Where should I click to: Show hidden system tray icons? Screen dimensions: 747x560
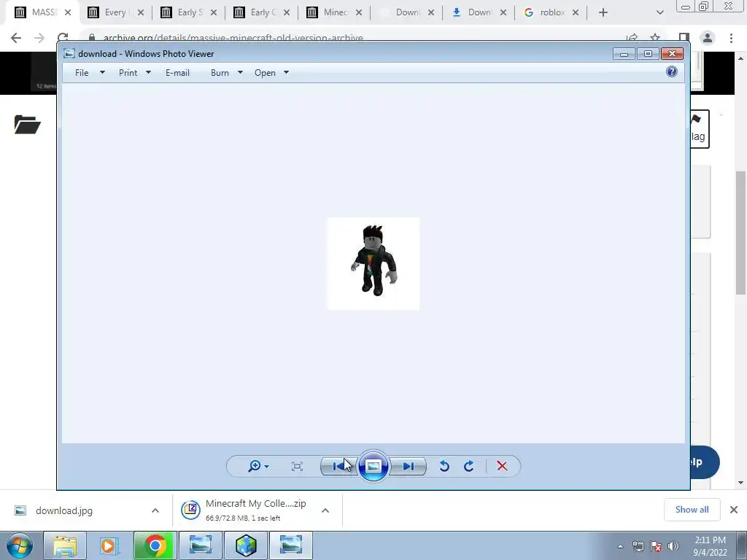tap(620, 546)
